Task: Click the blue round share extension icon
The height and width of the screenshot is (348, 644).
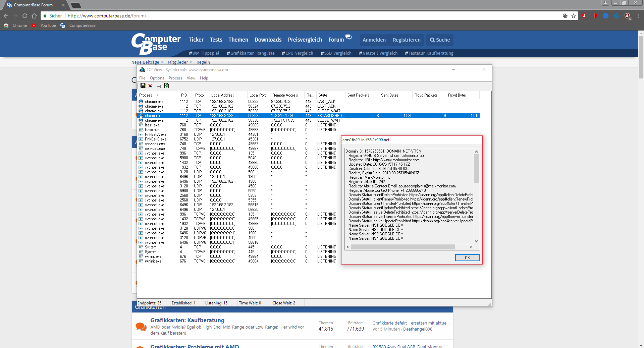Action: point(606,16)
